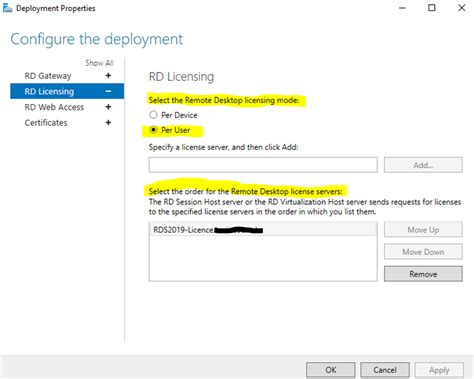Screen dimensions: 474x379
Task: Click 'Specify a license server' instruction text
Action: coord(223,147)
